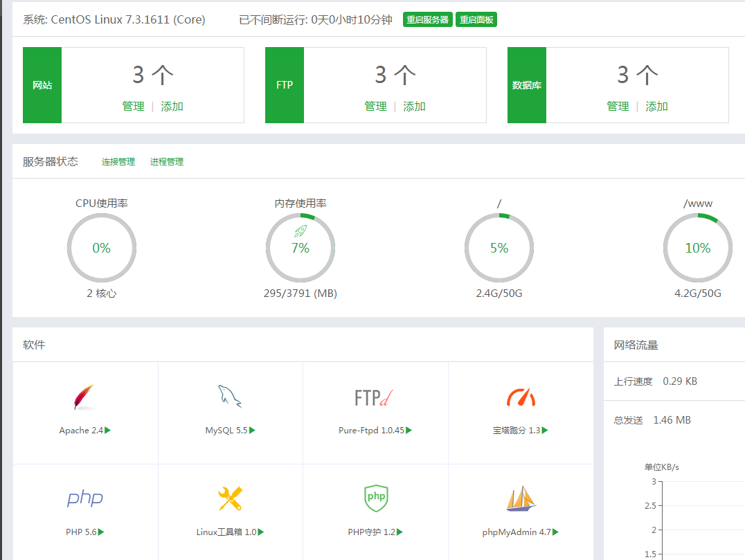Click 添加 in the 数据库 card
This screenshot has width=745, height=560.
pos(656,107)
